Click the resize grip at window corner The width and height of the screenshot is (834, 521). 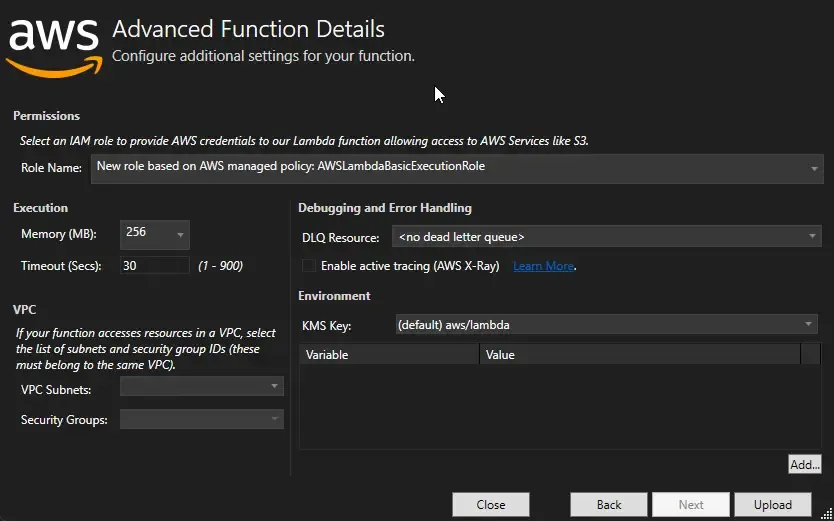(825, 513)
